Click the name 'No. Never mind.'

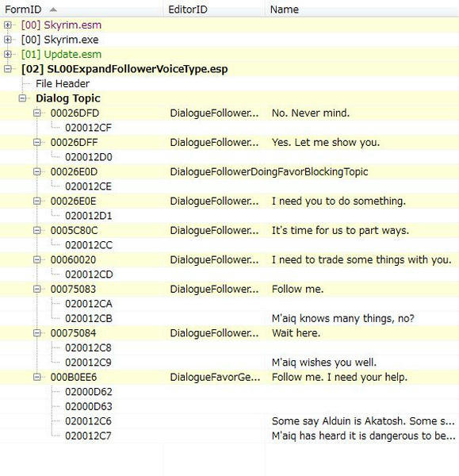click(x=311, y=113)
